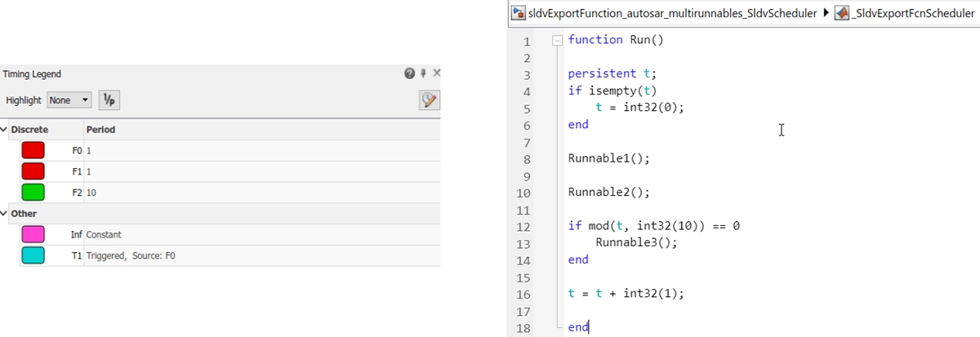The image size is (980, 337).
Task: Click the F0 label in Discrete list
Action: (77, 151)
